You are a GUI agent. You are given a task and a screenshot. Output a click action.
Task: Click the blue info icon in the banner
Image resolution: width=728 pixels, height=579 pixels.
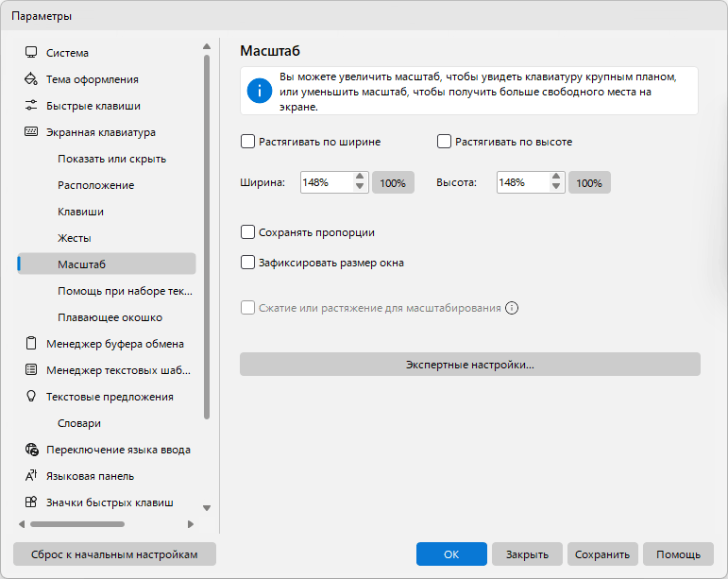pyautogui.click(x=259, y=91)
